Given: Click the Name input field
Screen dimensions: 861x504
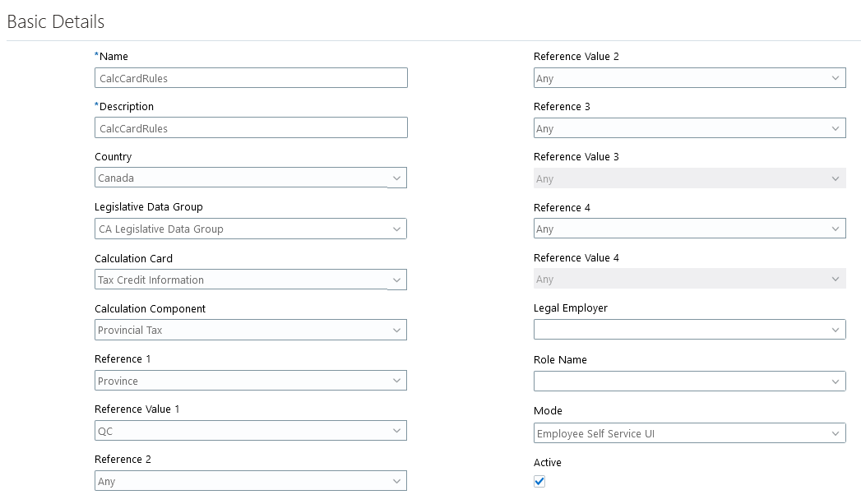Looking at the screenshot, I should click(251, 78).
